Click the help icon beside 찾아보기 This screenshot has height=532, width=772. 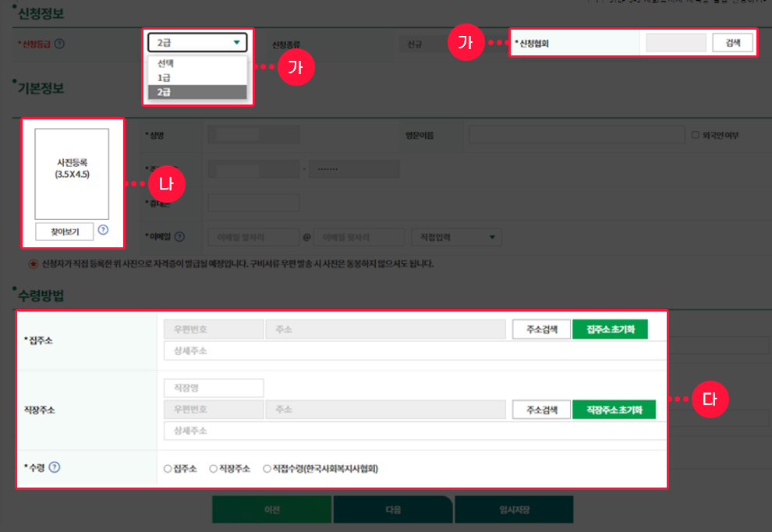click(103, 231)
